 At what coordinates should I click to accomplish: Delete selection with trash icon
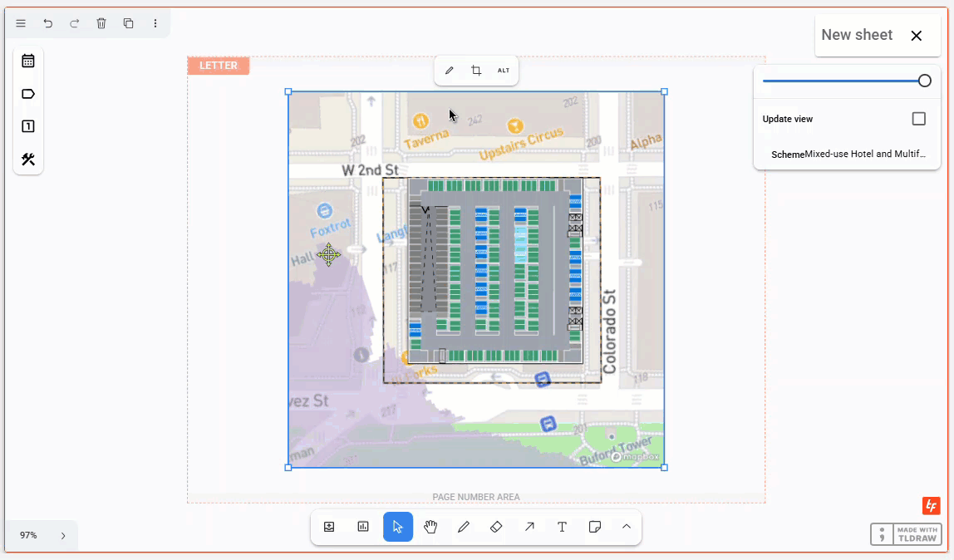click(x=101, y=23)
